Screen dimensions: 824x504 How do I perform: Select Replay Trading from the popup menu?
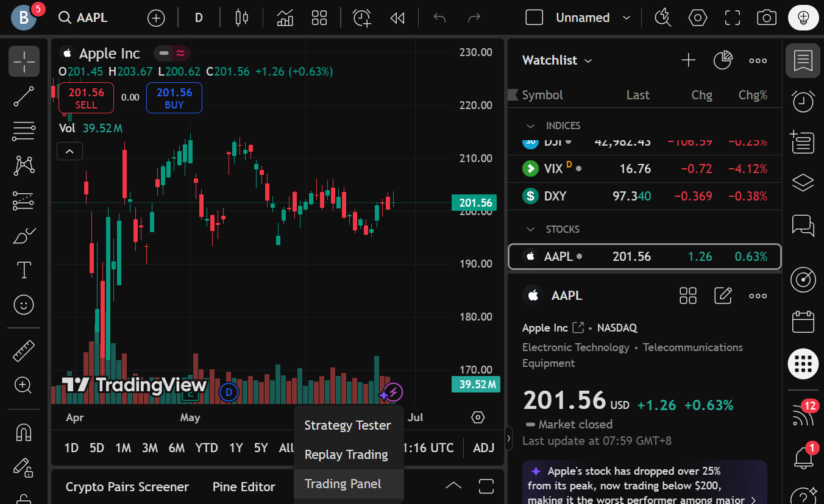pos(348,455)
